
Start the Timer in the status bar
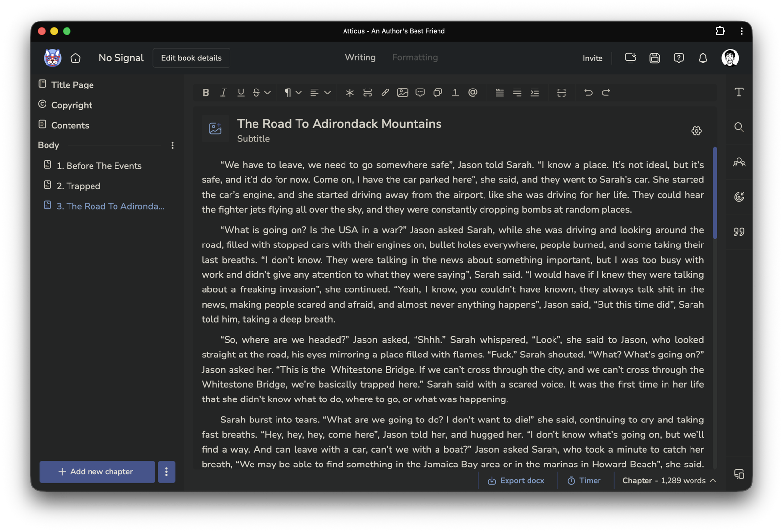(x=584, y=481)
